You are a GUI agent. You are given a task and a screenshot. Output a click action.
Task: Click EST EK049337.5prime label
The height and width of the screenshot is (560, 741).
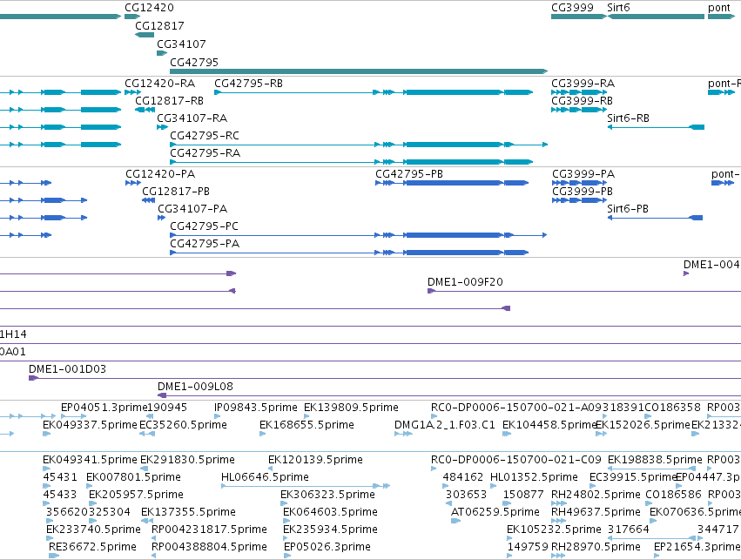90,425
